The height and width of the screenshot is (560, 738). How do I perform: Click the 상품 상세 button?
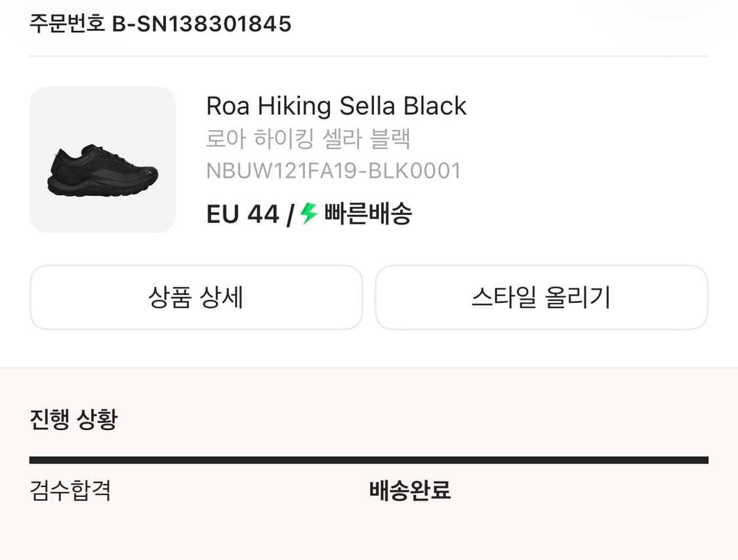pyautogui.click(x=195, y=297)
